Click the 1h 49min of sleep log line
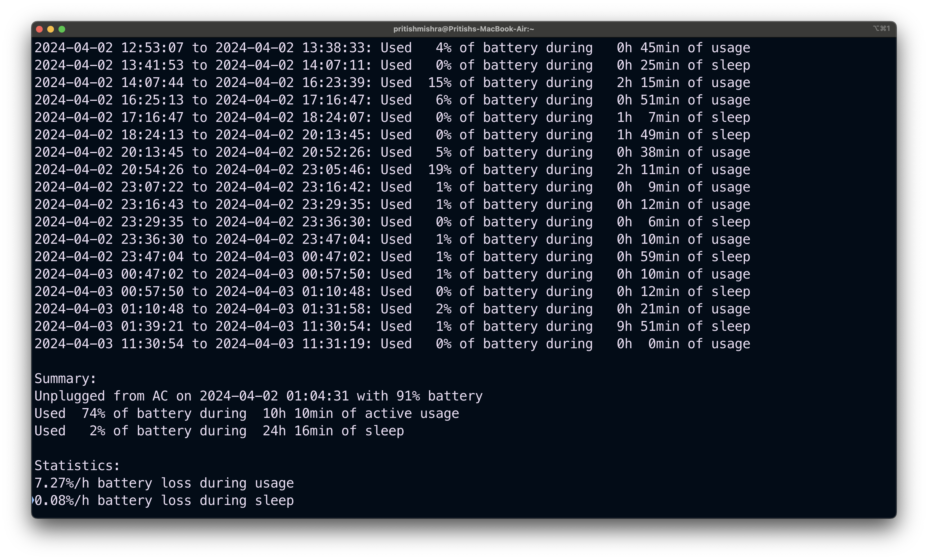The image size is (928, 560). [x=392, y=135]
